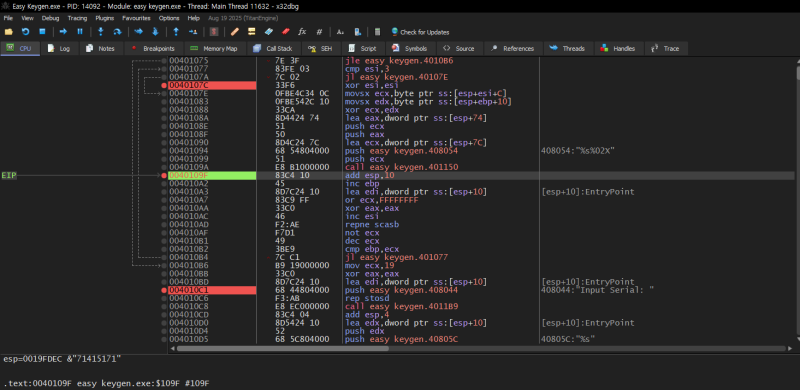
Task: Toggle the breakpoint bullet at 0040109F
Action: 164,176
